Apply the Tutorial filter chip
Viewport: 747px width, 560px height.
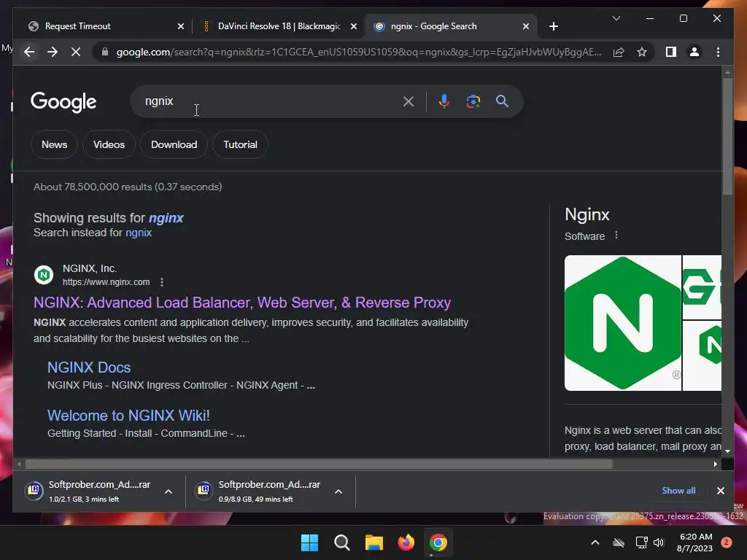click(x=240, y=144)
